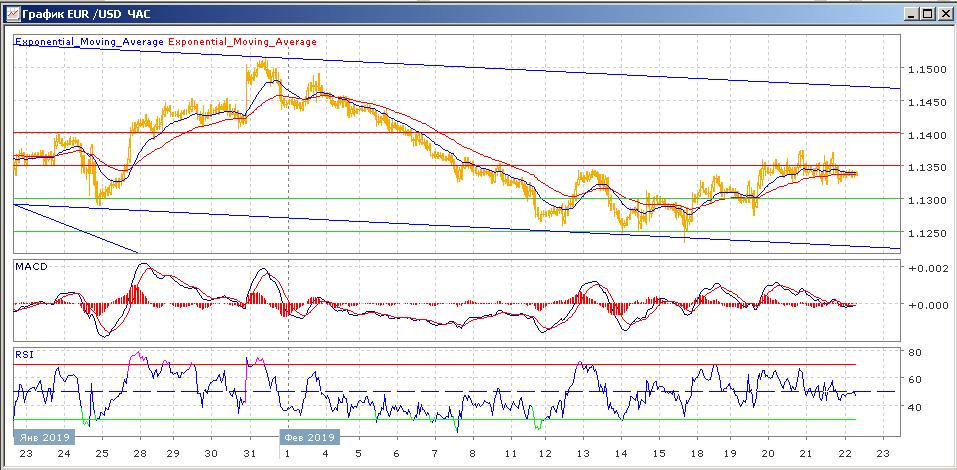957x470 pixels.
Task: Click the chart window icon in title bar
Action: [x=10, y=14]
